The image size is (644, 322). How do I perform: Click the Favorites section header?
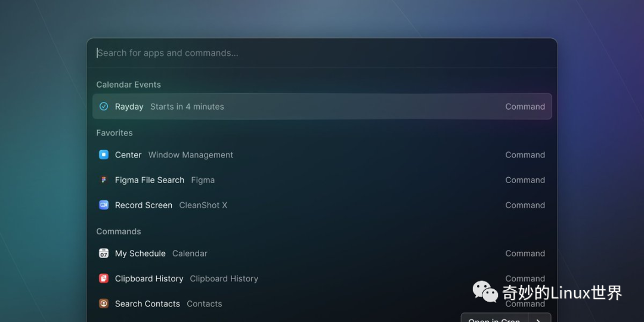[114, 132]
